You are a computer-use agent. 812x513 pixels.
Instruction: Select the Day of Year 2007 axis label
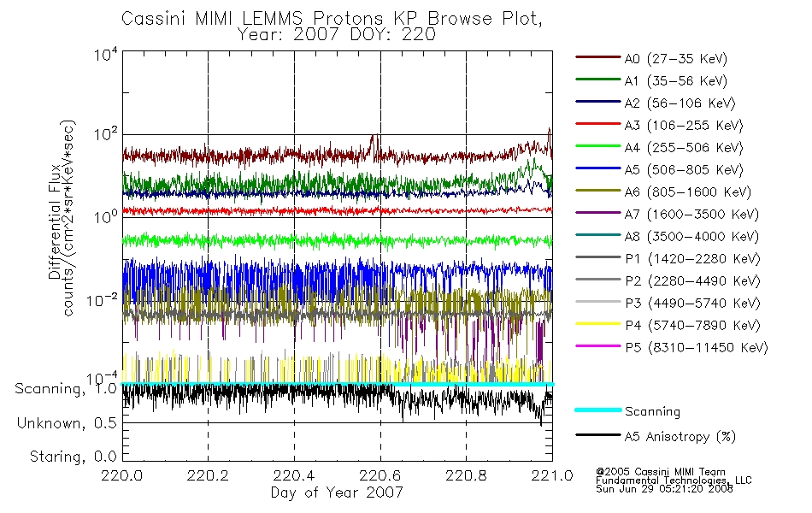pyautogui.click(x=337, y=492)
